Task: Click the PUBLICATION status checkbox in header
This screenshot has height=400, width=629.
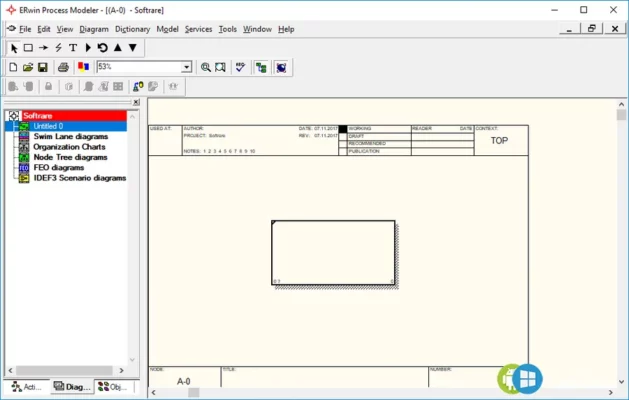Action: (x=343, y=151)
